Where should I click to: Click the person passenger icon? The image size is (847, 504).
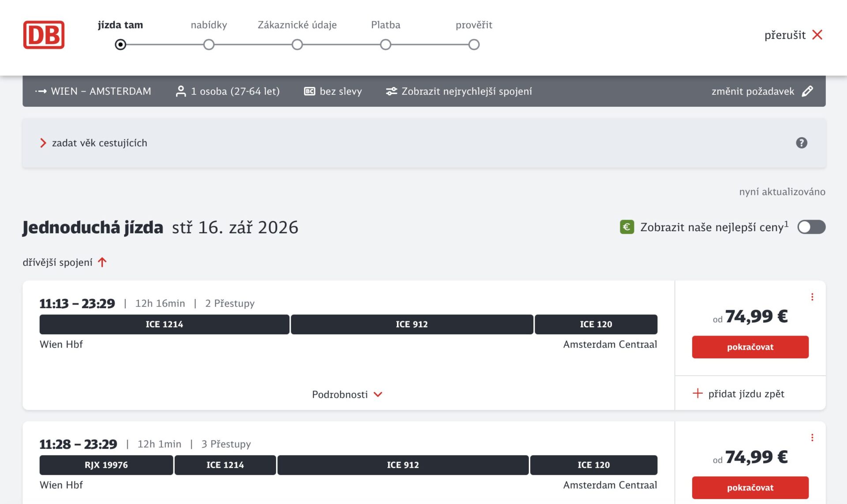[x=180, y=91]
